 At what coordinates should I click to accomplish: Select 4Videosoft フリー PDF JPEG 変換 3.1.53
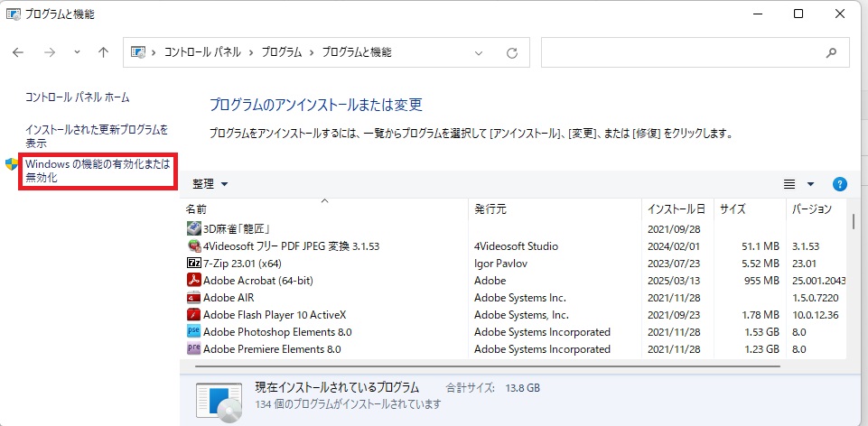point(291,246)
